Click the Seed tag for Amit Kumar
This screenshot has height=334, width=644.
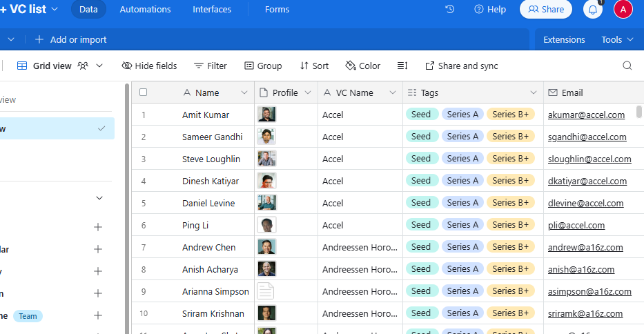tap(421, 115)
